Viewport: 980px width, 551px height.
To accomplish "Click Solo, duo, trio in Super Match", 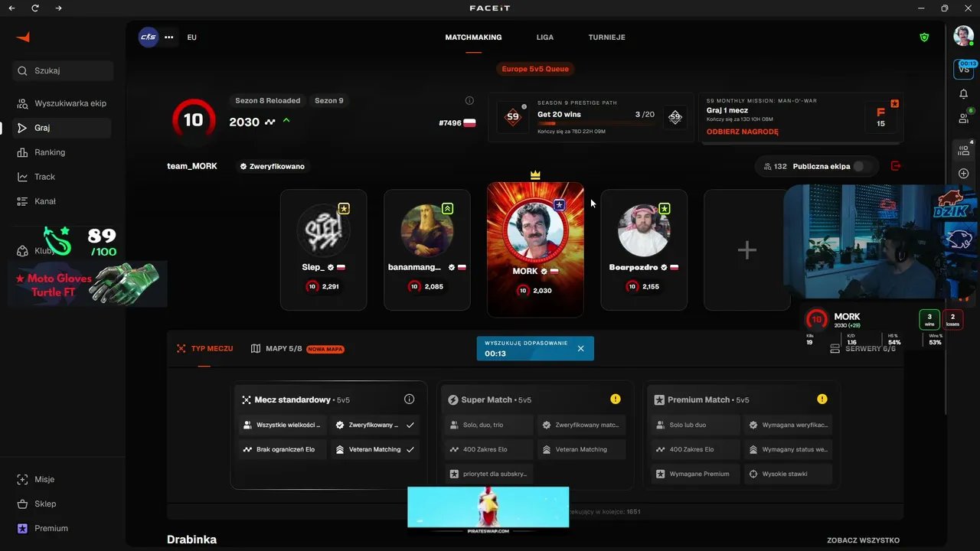I will (489, 425).
